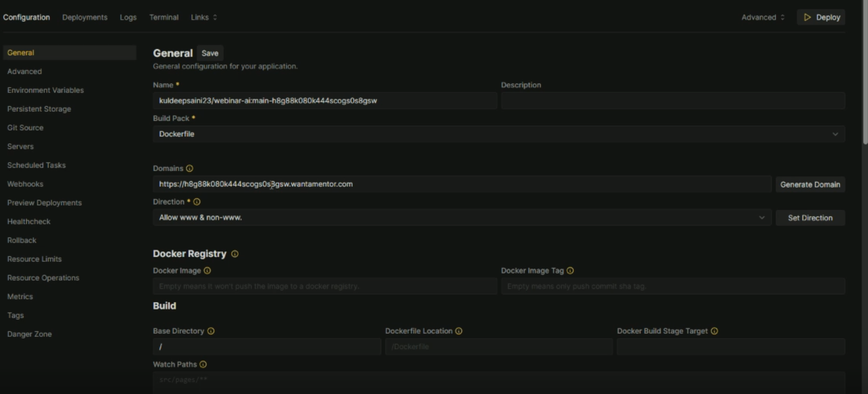Click the info icon beside Docker Image
The height and width of the screenshot is (394, 868).
point(207,270)
